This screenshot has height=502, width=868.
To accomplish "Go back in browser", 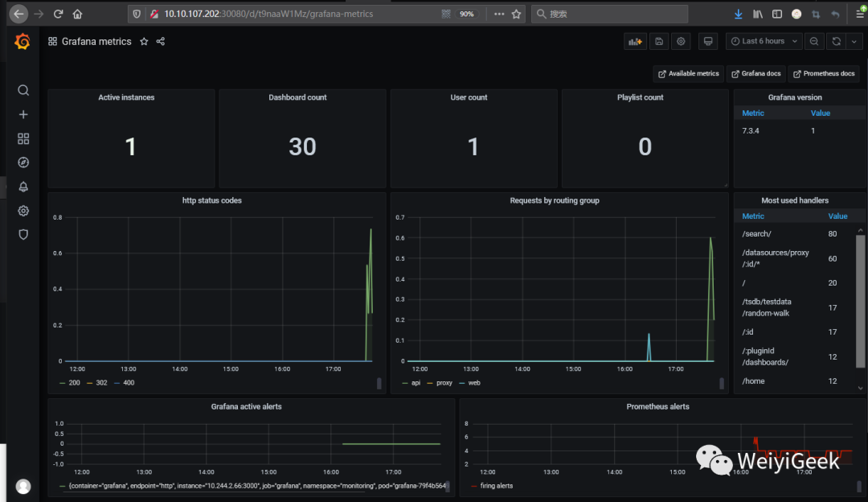I will pyautogui.click(x=18, y=14).
